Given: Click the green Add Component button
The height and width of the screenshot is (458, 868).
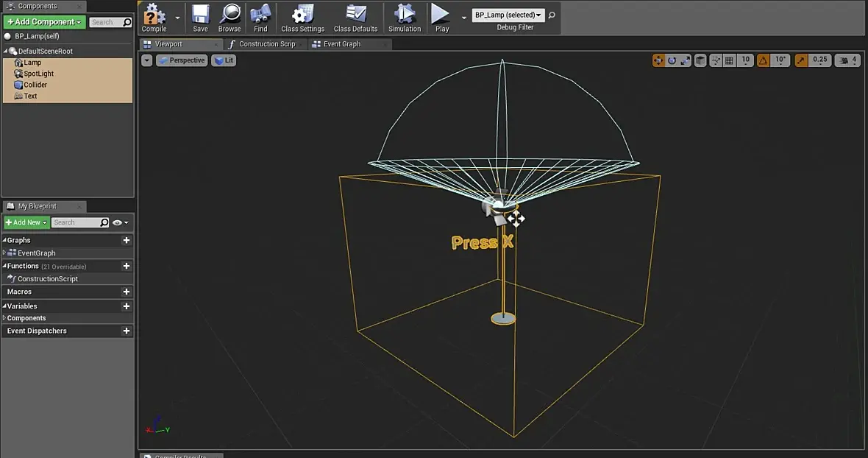Looking at the screenshot, I should [x=44, y=22].
